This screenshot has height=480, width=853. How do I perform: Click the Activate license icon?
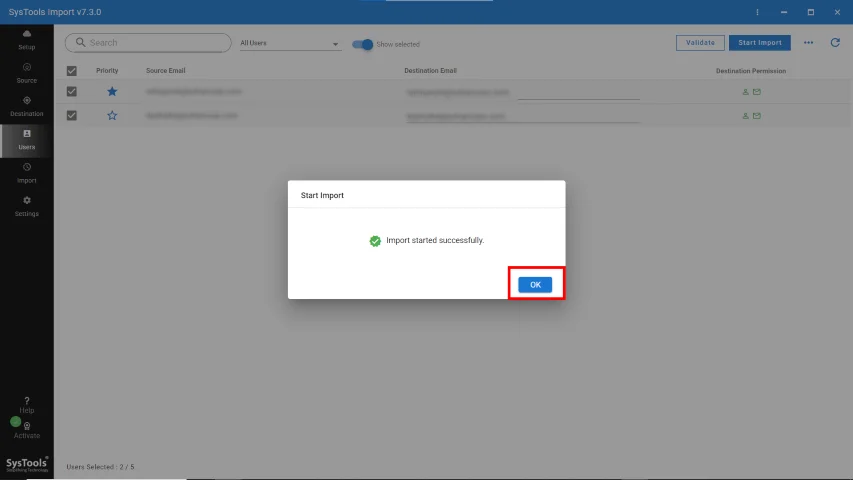click(x=27, y=426)
